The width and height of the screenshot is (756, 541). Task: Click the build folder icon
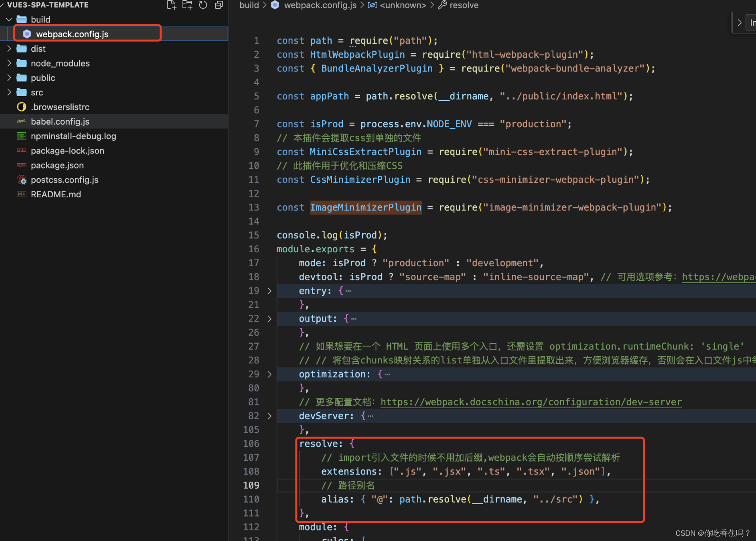[x=22, y=19]
